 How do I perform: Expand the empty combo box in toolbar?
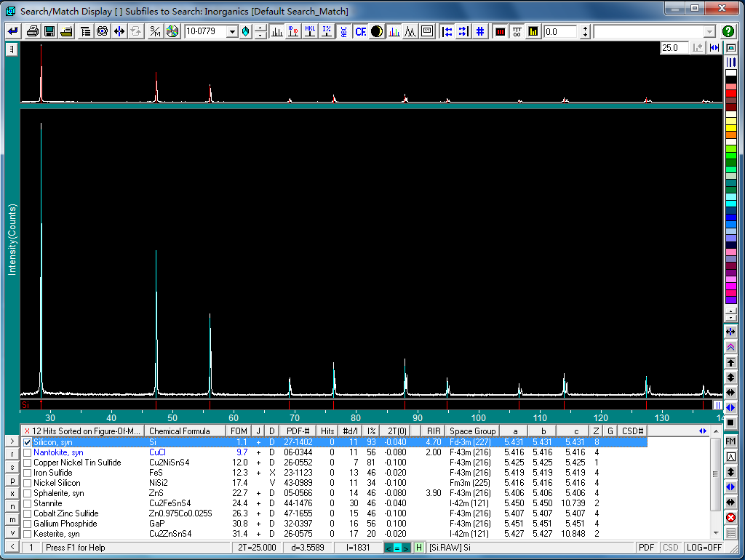(709, 32)
